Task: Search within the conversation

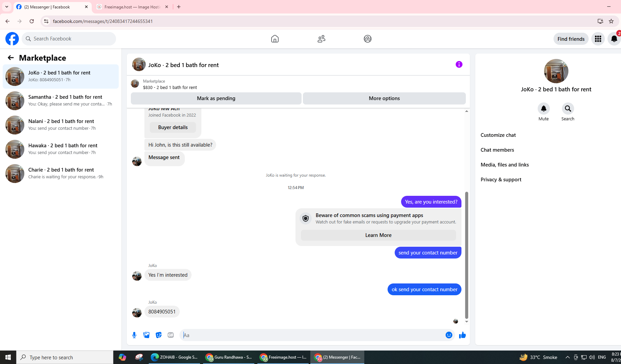Action: click(568, 109)
